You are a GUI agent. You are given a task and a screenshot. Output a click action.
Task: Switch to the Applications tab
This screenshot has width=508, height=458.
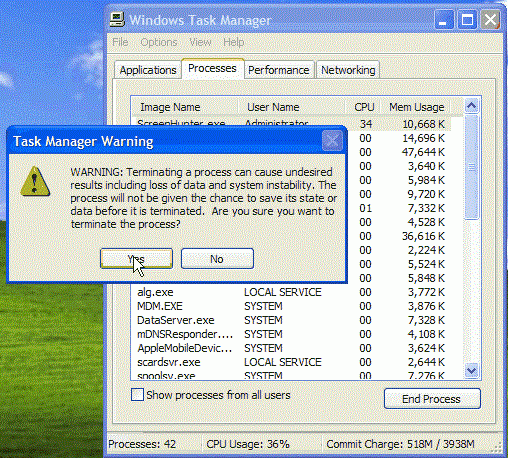point(148,70)
